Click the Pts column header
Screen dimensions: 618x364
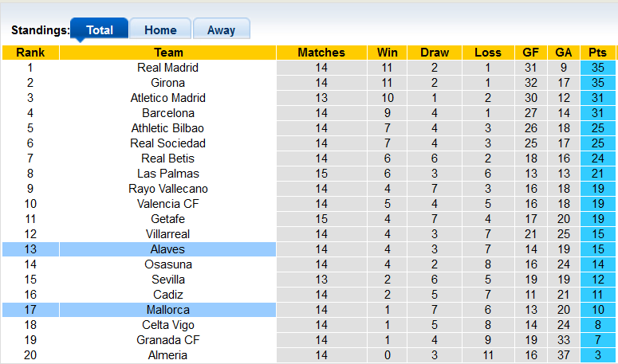[597, 53]
